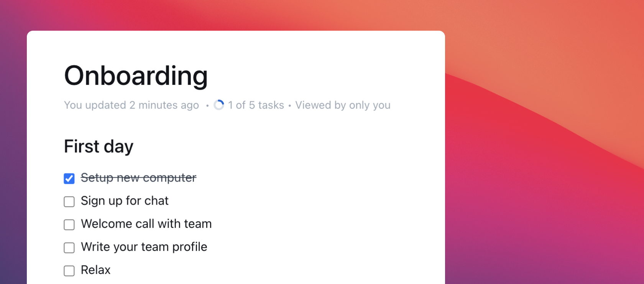Click the "Welcome call with team" task text
Viewport: 644px width, 284px height.
[146, 224]
